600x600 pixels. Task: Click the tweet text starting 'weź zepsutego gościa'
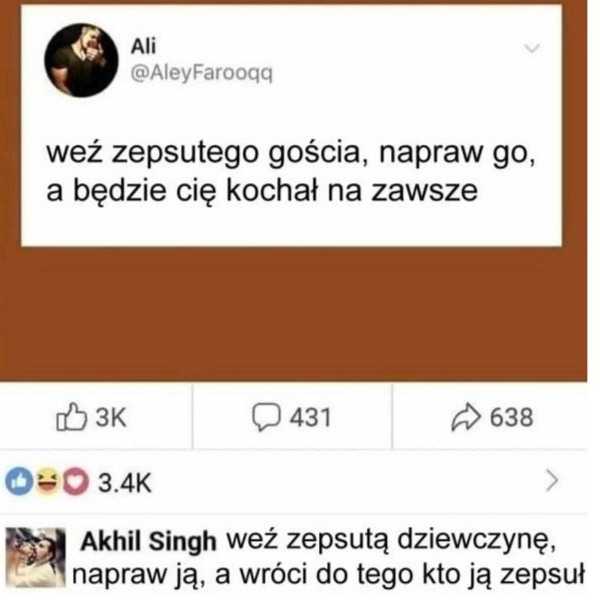291,172
